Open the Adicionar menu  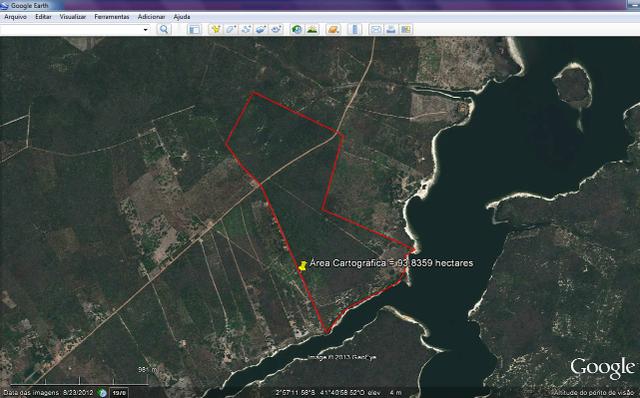click(x=151, y=17)
